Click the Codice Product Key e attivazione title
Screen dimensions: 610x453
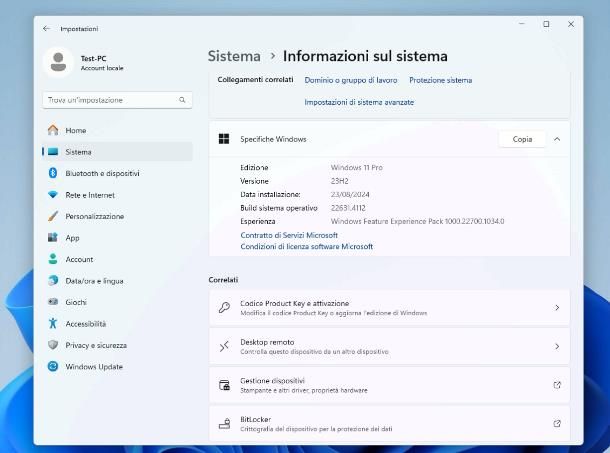294,303
